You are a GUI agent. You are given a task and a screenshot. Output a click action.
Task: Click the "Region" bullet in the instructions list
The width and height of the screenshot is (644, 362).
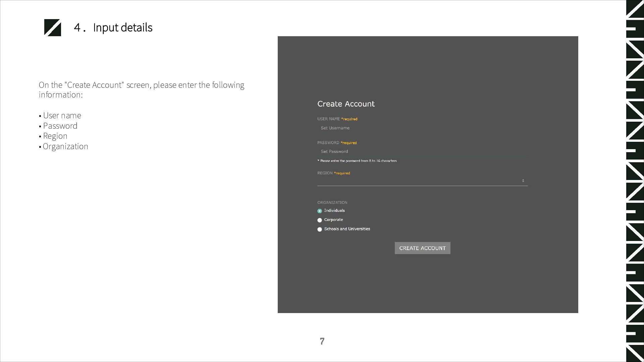55,136
